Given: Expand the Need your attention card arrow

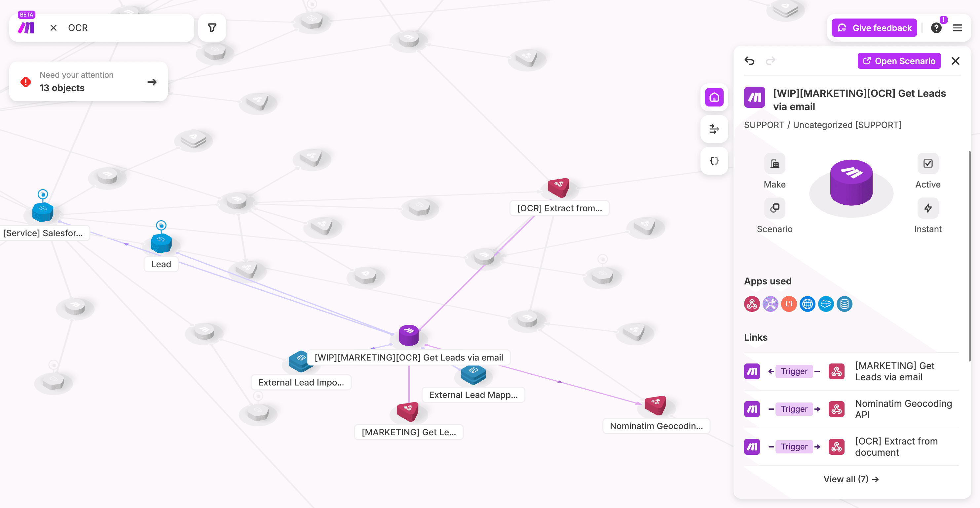Looking at the screenshot, I should [x=152, y=82].
